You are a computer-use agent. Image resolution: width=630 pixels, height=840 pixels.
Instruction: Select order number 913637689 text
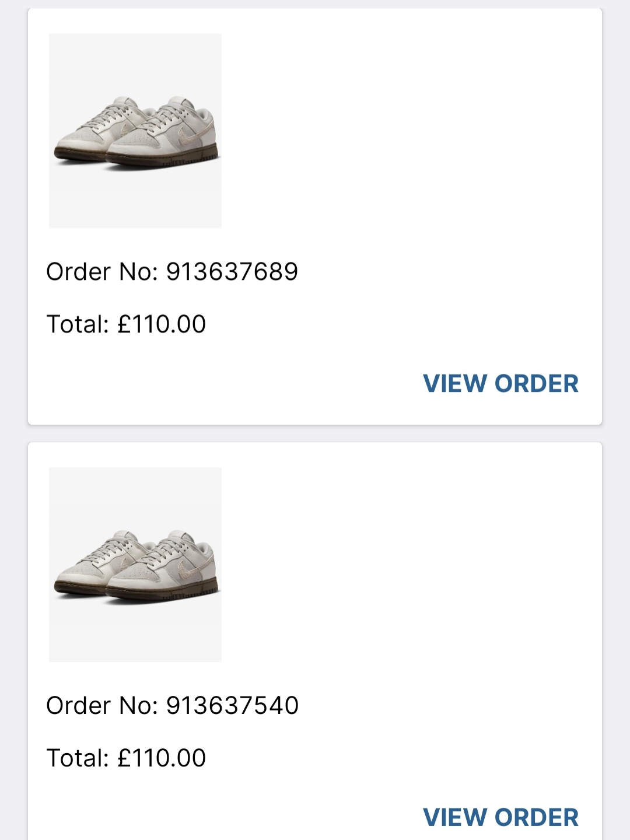pos(232,272)
